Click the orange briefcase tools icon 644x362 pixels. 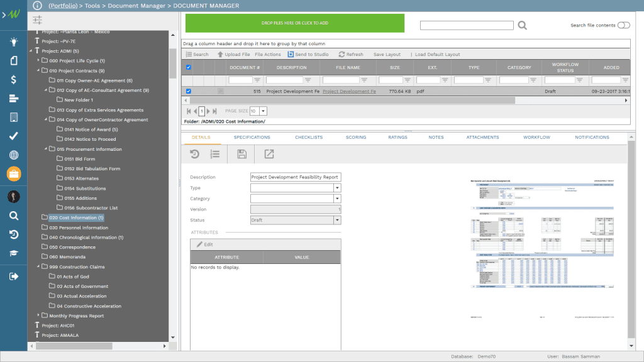pyautogui.click(x=14, y=174)
